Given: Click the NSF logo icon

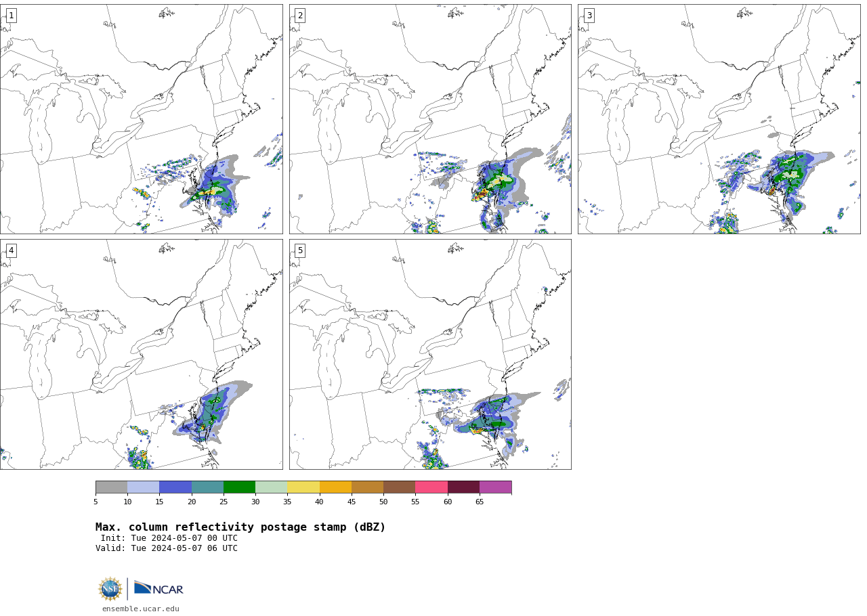Looking at the screenshot, I should click(110, 589).
